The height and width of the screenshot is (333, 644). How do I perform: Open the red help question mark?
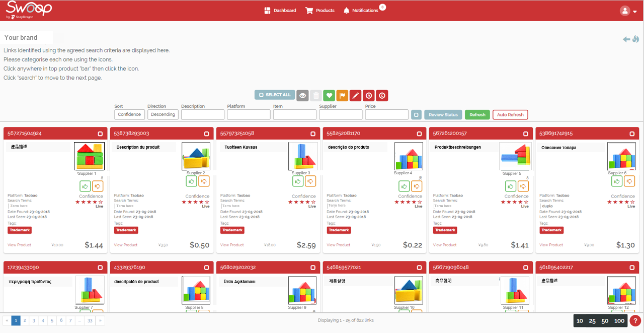coord(635,320)
